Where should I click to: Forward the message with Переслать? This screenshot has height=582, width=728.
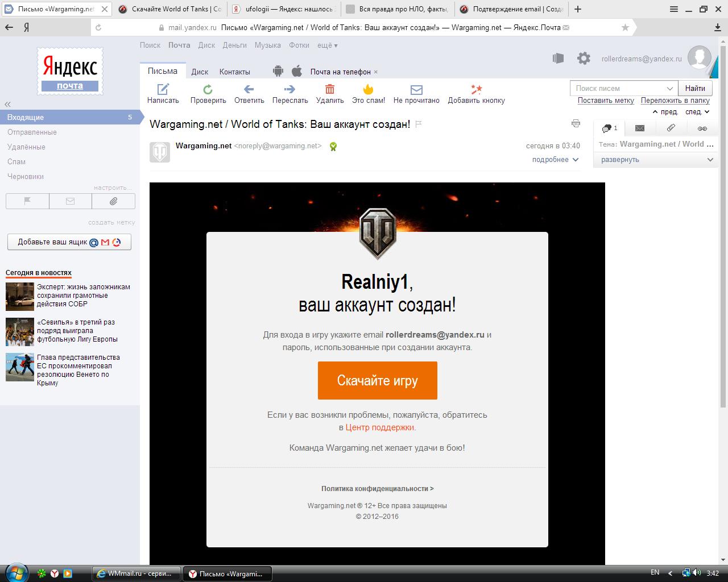click(290, 94)
